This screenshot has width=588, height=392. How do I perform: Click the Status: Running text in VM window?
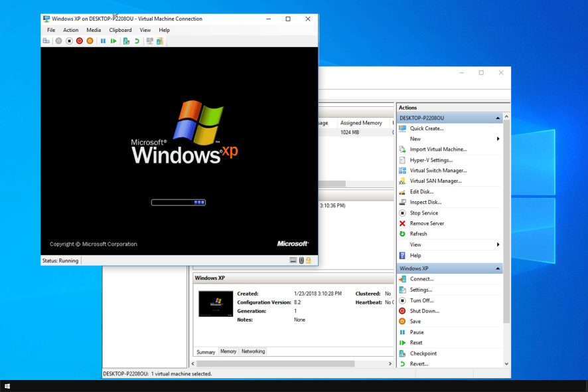coord(60,260)
